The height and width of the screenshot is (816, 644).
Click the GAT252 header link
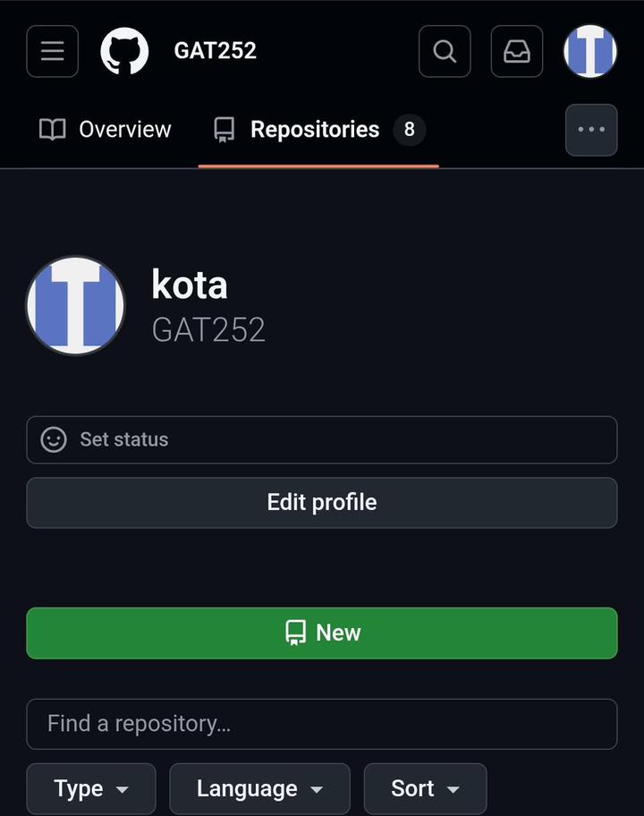[215, 51]
